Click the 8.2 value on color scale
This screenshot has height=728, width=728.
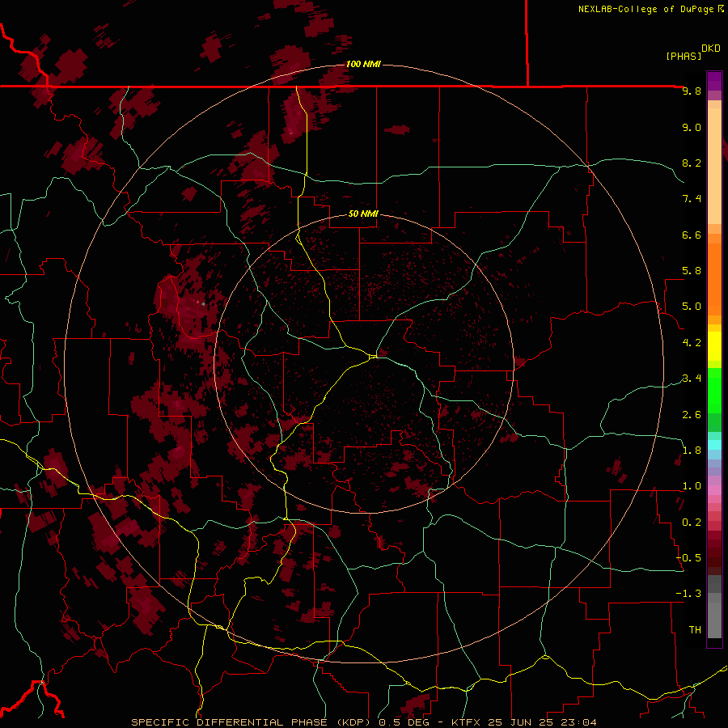click(x=692, y=163)
